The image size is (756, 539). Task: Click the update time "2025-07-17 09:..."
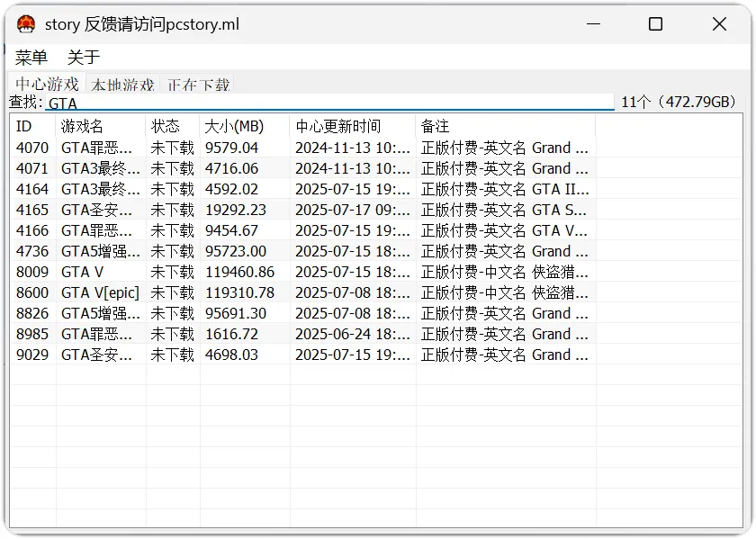(353, 210)
